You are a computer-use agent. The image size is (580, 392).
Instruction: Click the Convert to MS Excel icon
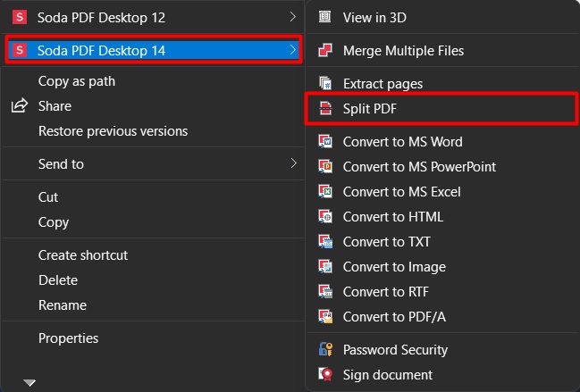[325, 191]
